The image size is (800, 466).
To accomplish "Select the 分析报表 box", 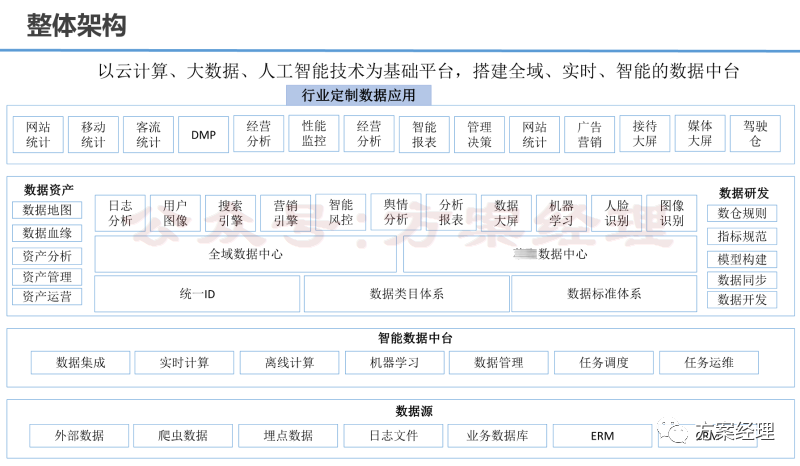I will point(451,212).
